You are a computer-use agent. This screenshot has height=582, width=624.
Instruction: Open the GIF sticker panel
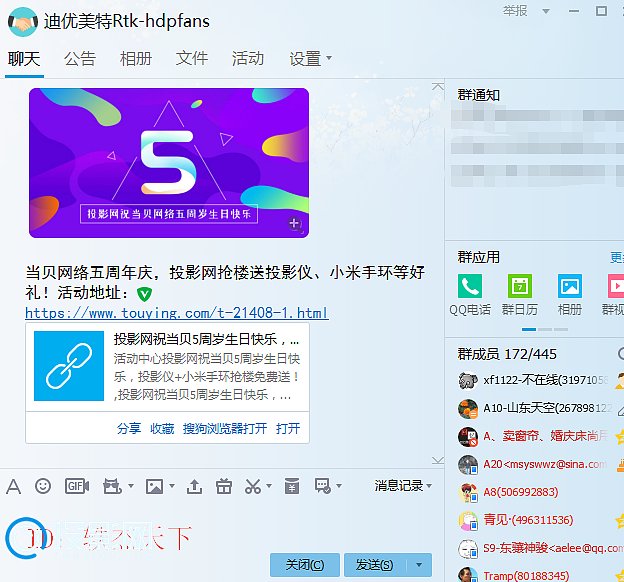point(77,486)
